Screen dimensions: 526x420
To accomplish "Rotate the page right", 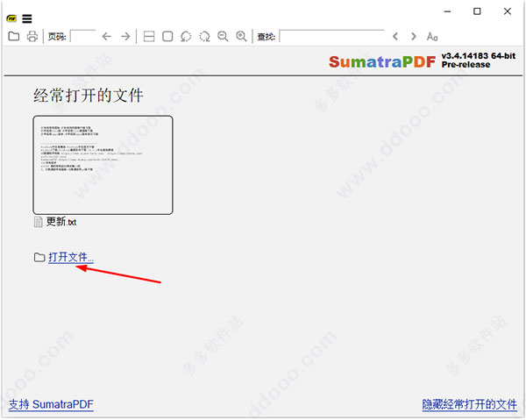I will click(x=204, y=36).
